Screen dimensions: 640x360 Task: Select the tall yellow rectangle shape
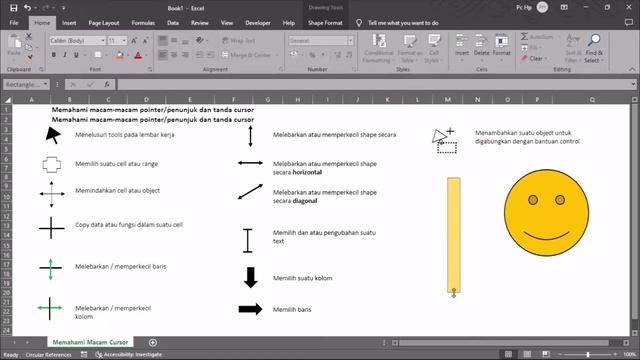pyautogui.click(x=453, y=235)
